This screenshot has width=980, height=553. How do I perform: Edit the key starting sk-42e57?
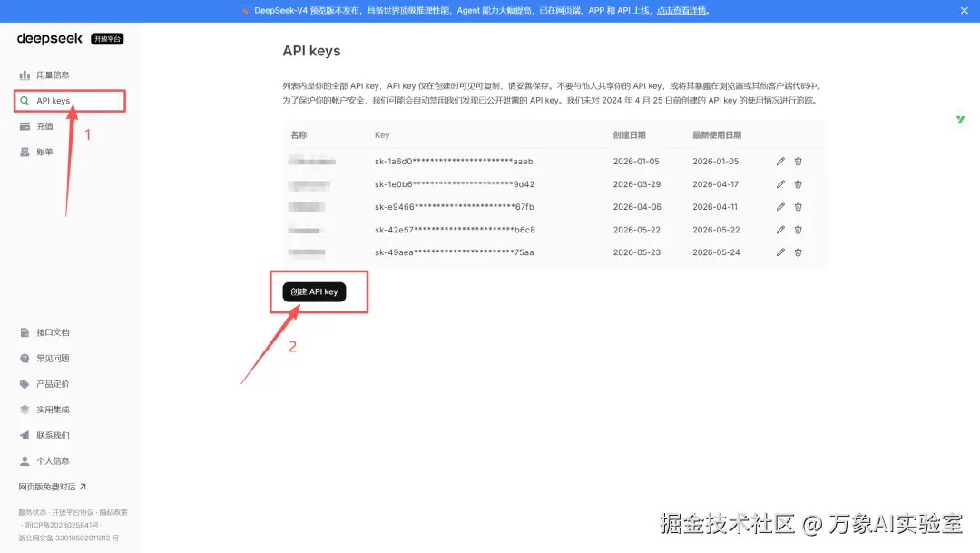[x=780, y=231]
